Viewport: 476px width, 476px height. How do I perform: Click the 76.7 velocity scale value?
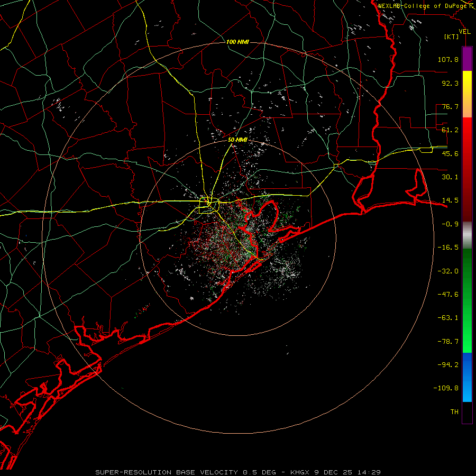(450, 106)
